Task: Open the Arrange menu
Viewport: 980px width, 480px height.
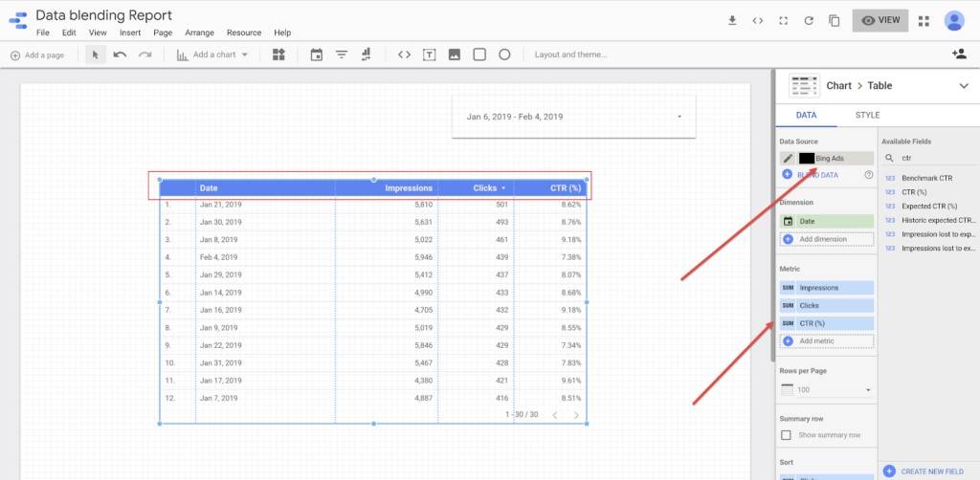Action: pyautogui.click(x=199, y=33)
